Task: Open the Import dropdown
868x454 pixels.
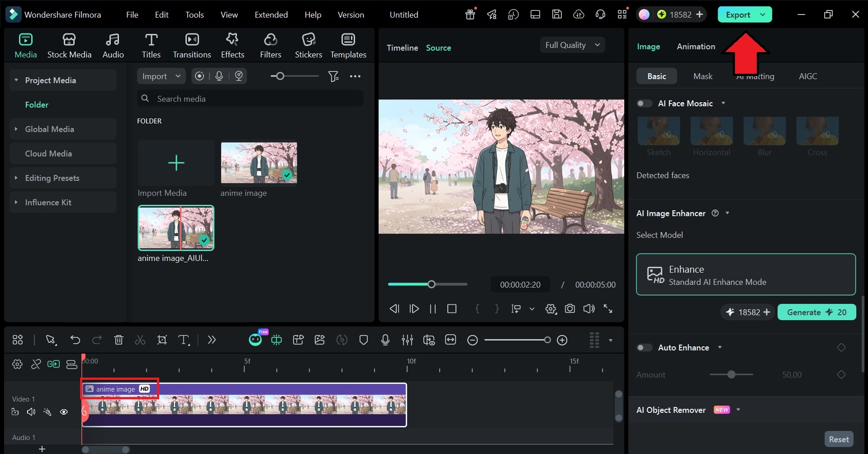Action: [x=161, y=76]
